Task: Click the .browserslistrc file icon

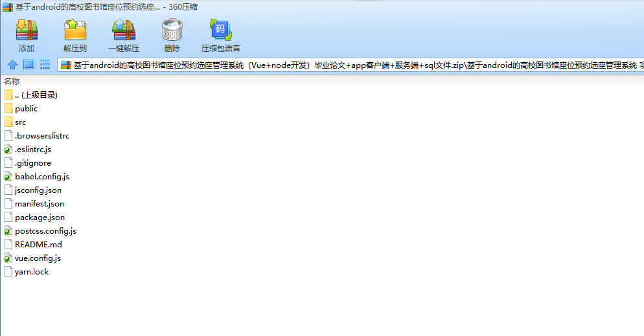Action: click(8, 135)
